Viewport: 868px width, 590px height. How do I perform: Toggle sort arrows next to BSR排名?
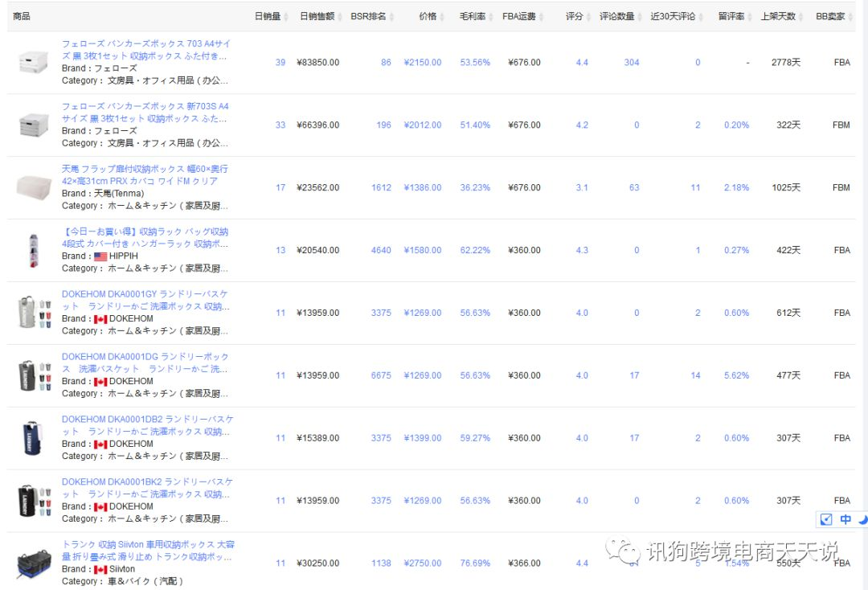coord(391,17)
